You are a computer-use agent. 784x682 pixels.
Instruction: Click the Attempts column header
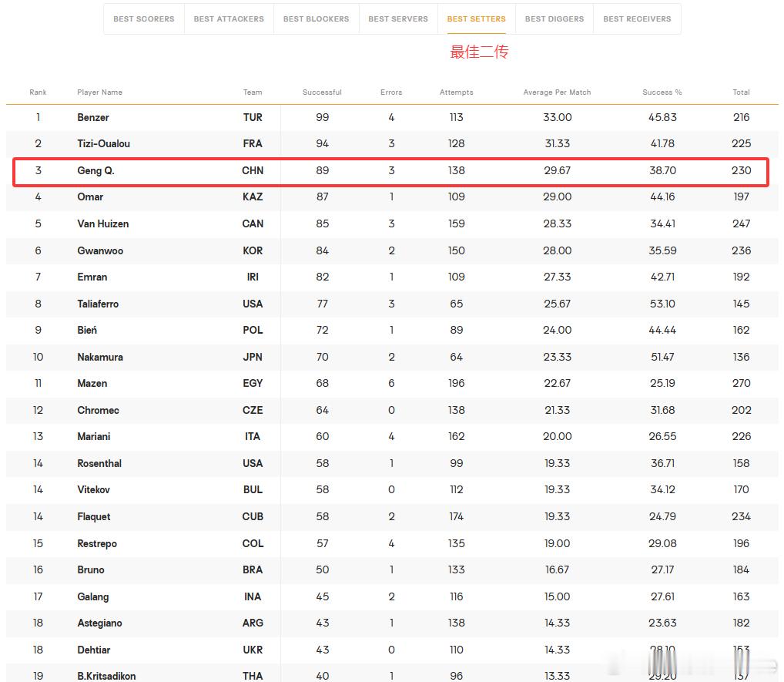coord(456,92)
